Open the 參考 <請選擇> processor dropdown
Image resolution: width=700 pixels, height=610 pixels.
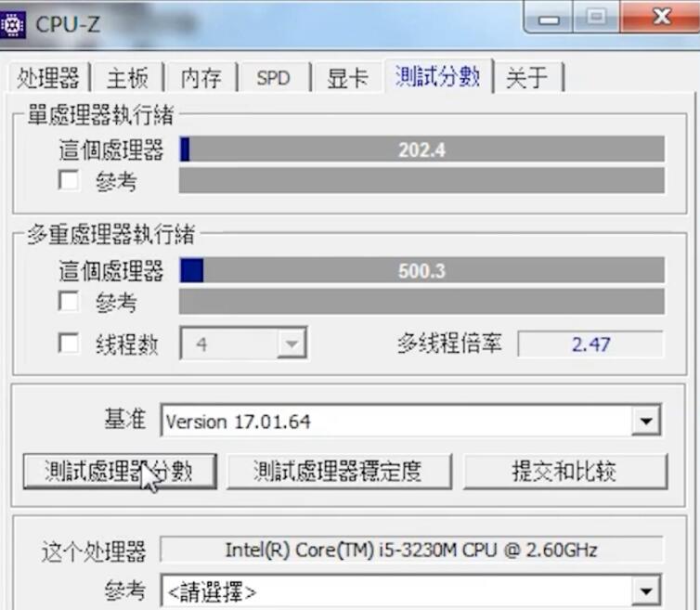click(x=410, y=591)
